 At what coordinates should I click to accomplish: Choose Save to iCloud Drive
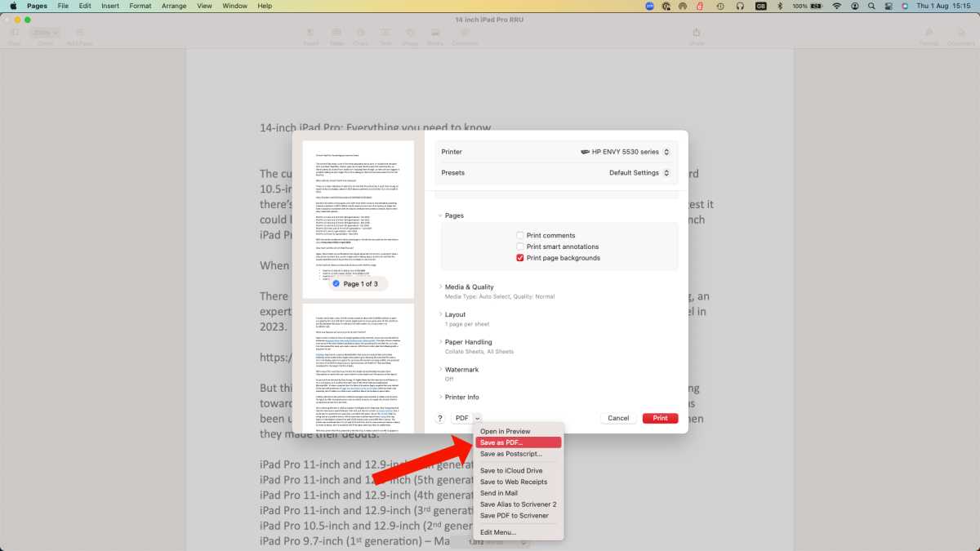(x=519, y=471)
